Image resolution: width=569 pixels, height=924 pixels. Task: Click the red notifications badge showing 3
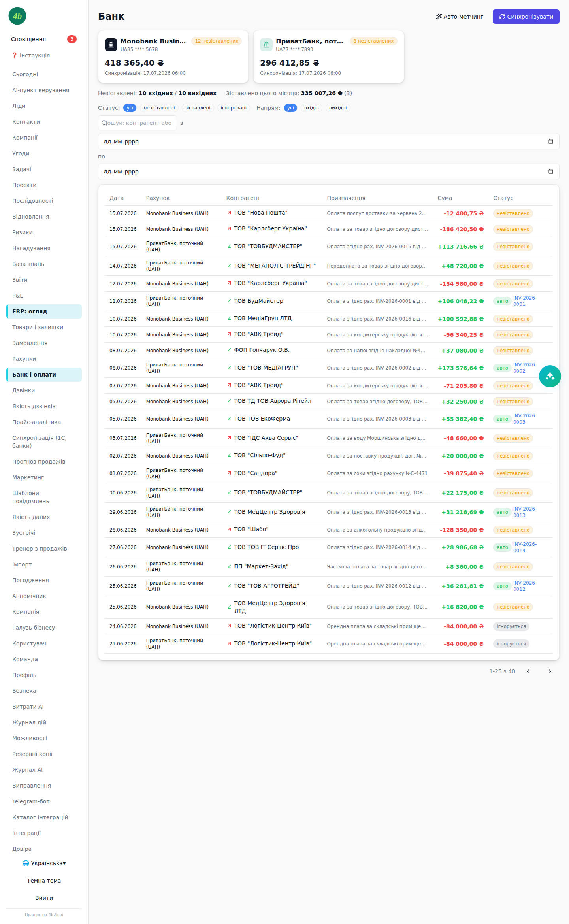(x=72, y=39)
